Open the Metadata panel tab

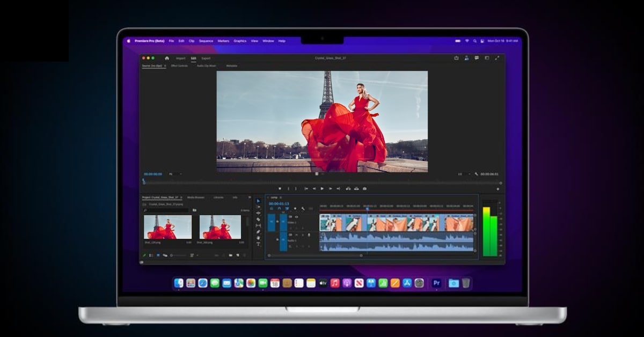(232, 65)
